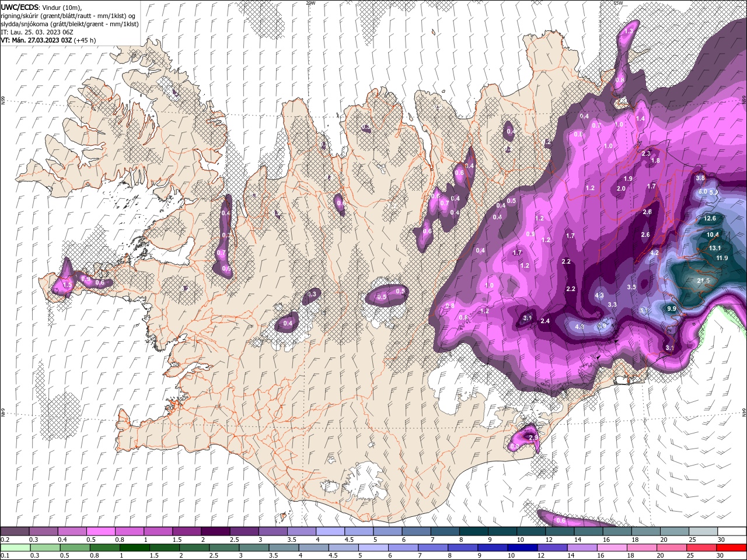
Task: Click the precipitation value 12.6
Action: click(710, 218)
